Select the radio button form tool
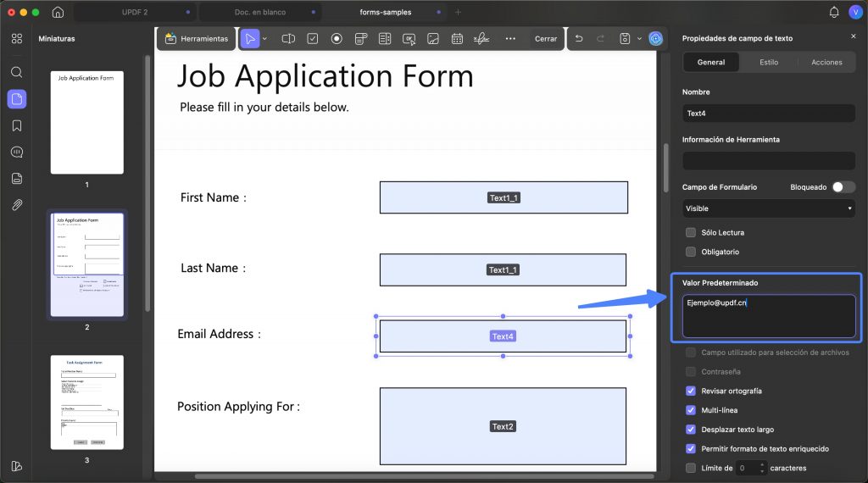The height and width of the screenshot is (483, 868). point(337,39)
